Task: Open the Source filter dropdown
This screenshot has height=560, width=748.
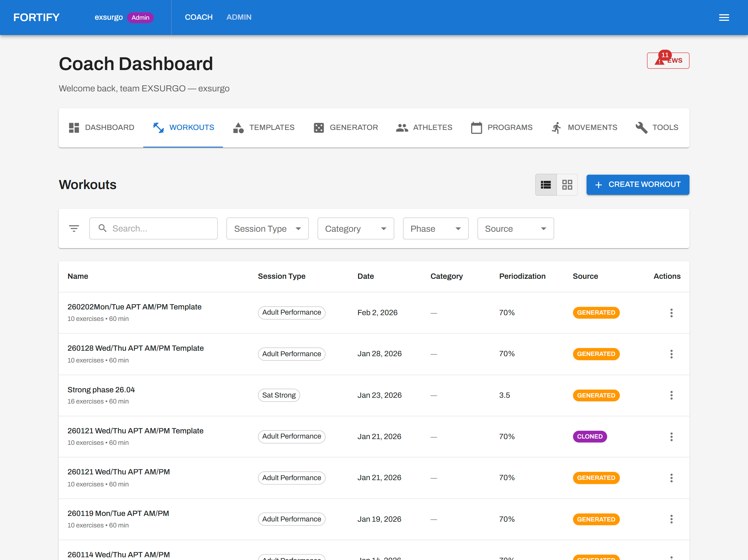Action: 515,228
